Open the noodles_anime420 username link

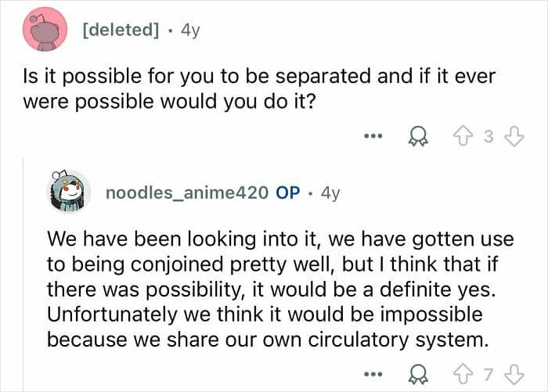(x=187, y=192)
